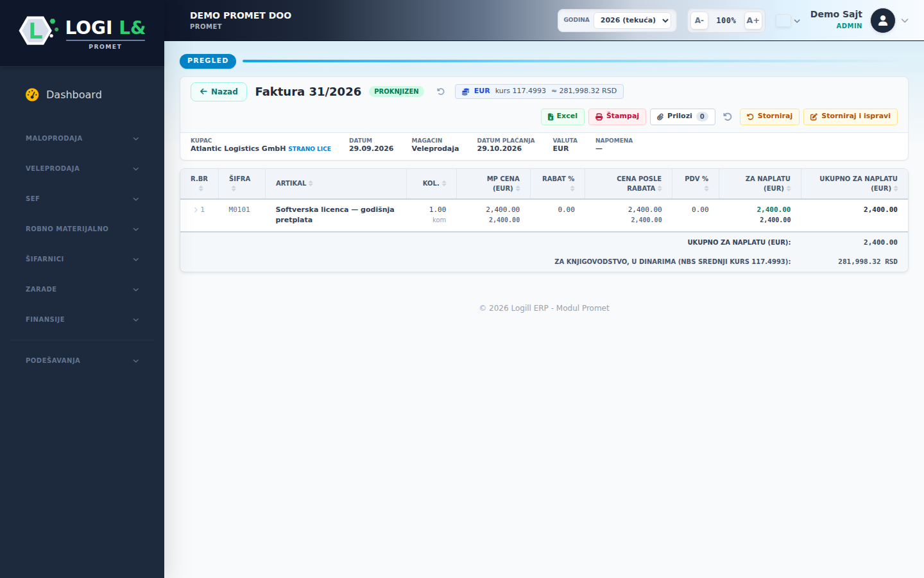Expand MALOPRODAJA sidebar section
924x578 pixels.
pyautogui.click(x=82, y=138)
